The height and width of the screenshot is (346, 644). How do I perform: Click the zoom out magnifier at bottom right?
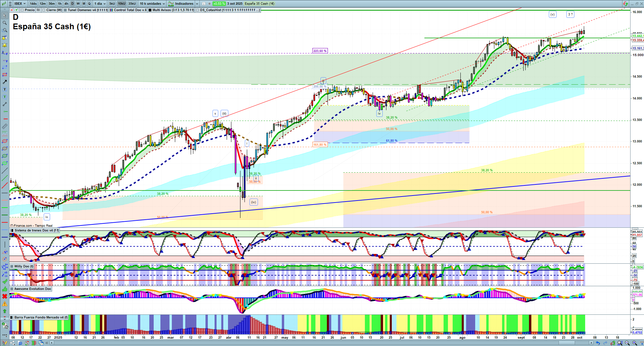pos(627,343)
